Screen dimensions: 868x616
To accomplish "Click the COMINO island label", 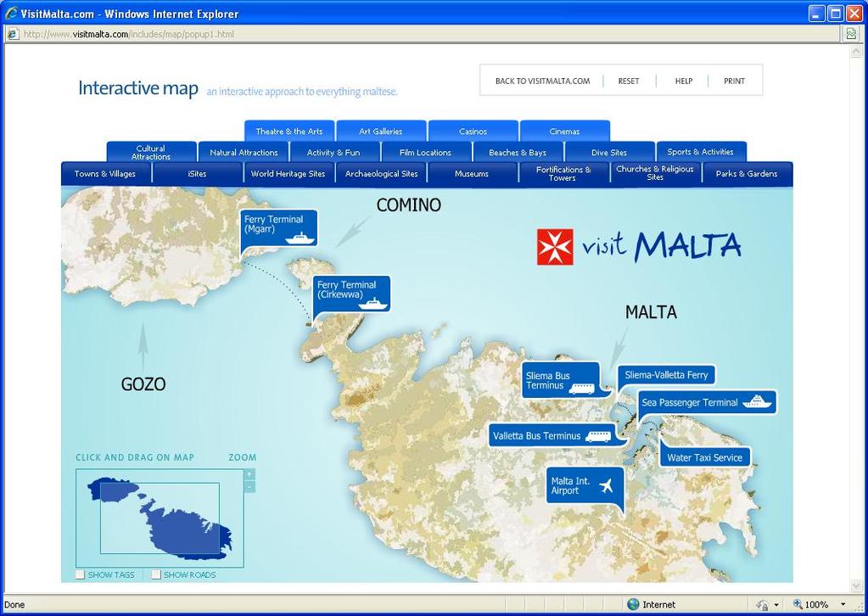I will click(408, 204).
